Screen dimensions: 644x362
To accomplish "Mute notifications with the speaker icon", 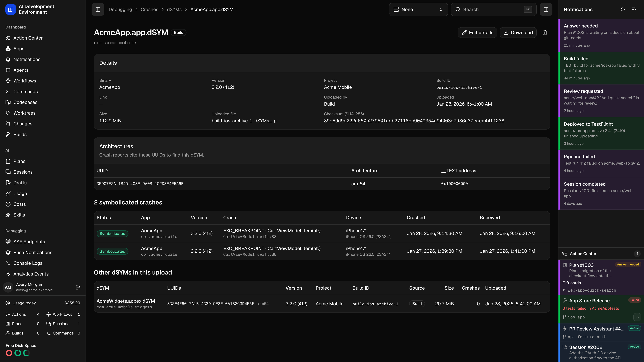I will [623, 10].
